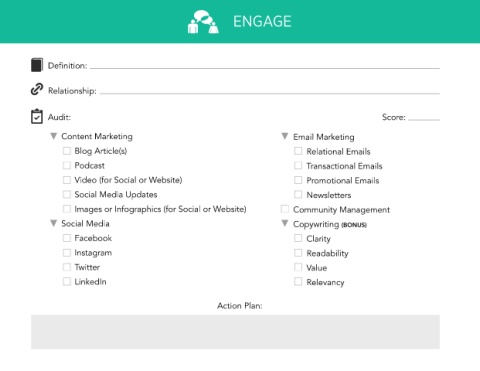Click the Engage people chat icon

[x=203, y=22]
